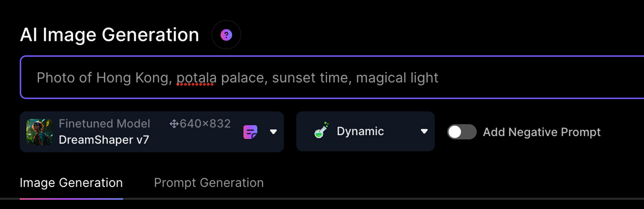This screenshot has width=644, height=209.
Task: Expand the model selector dropdown arrow
Action: (273, 132)
